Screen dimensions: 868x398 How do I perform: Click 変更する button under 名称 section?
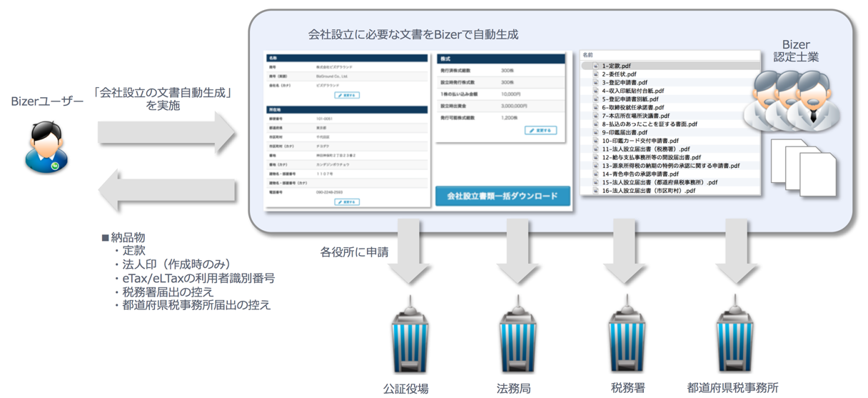(347, 95)
